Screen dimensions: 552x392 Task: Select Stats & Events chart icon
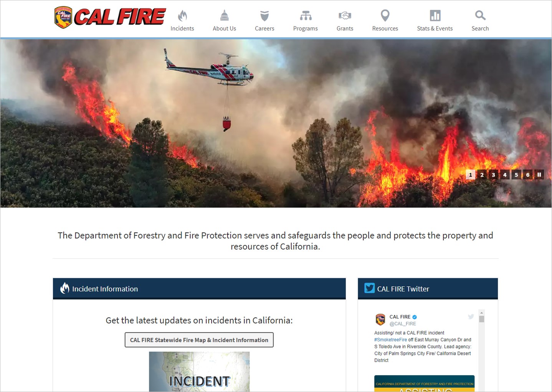tap(435, 15)
